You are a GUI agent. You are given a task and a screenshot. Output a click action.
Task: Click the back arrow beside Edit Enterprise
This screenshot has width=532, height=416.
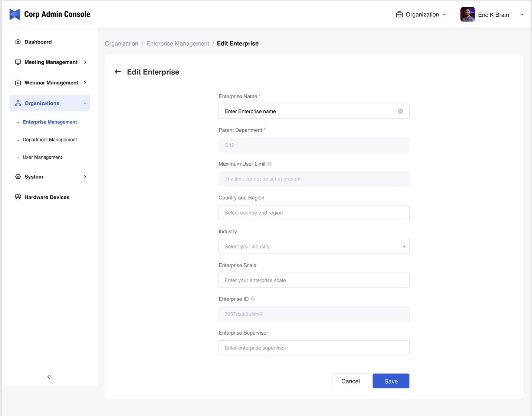118,72
